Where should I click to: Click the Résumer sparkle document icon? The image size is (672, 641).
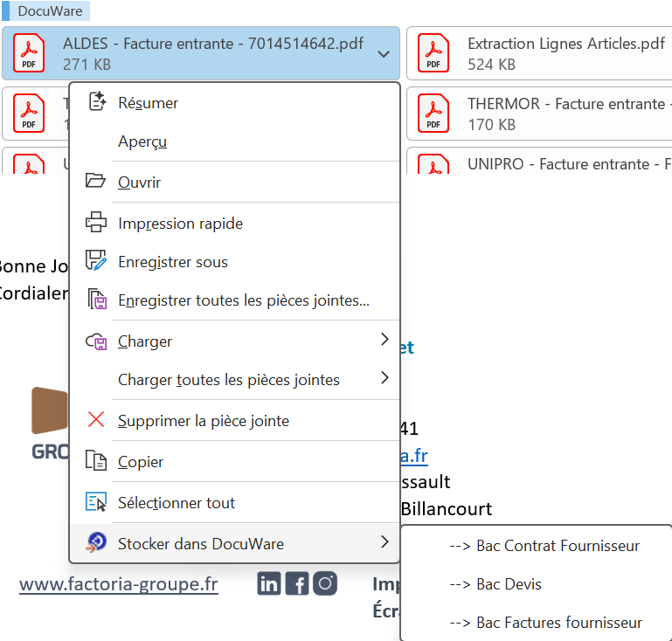[x=97, y=101]
